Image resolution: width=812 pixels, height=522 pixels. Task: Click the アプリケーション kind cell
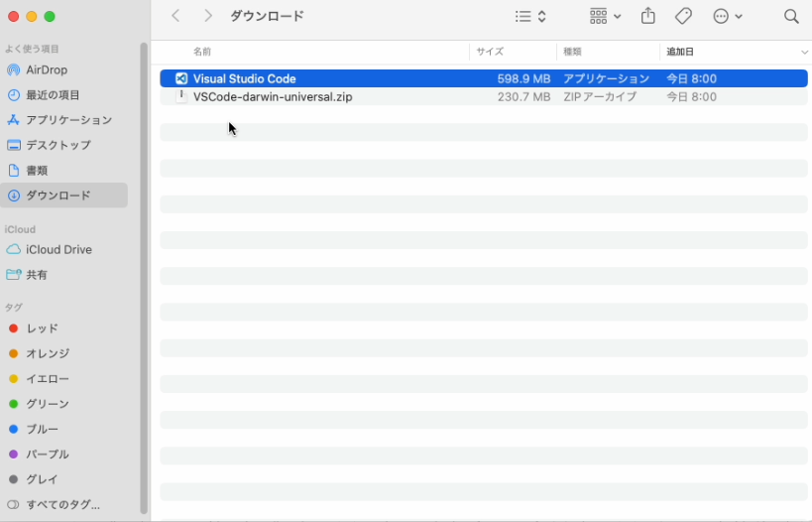(606, 78)
